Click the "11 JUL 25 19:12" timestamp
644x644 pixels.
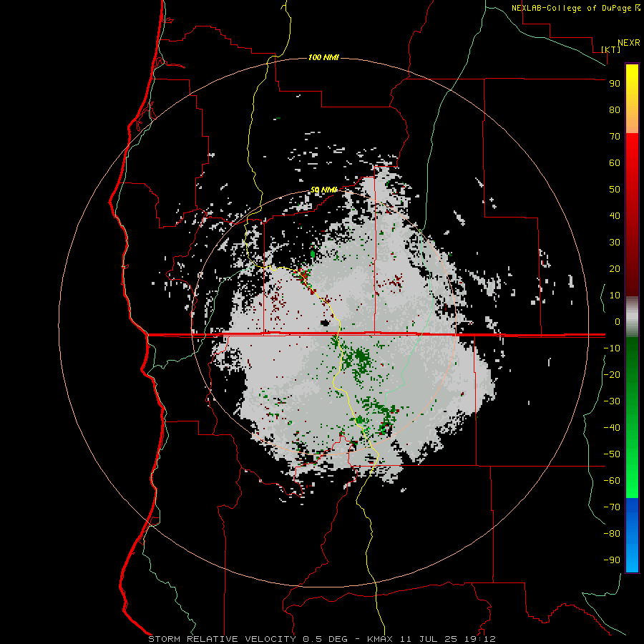click(448, 639)
